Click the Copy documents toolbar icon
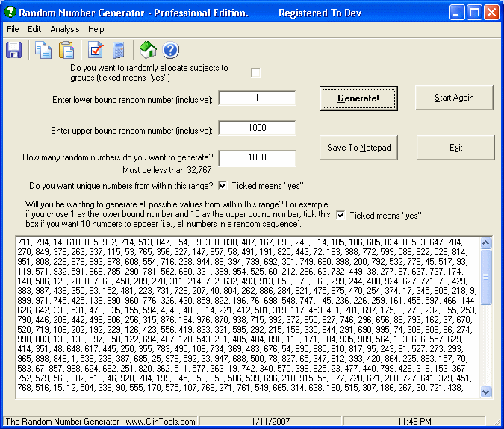This screenshot has width=504, height=429. click(43, 50)
